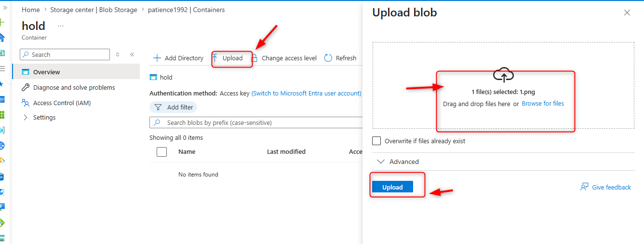The width and height of the screenshot is (644, 244).
Task: Enable Overwrite if files already exist
Action: coord(377,141)
